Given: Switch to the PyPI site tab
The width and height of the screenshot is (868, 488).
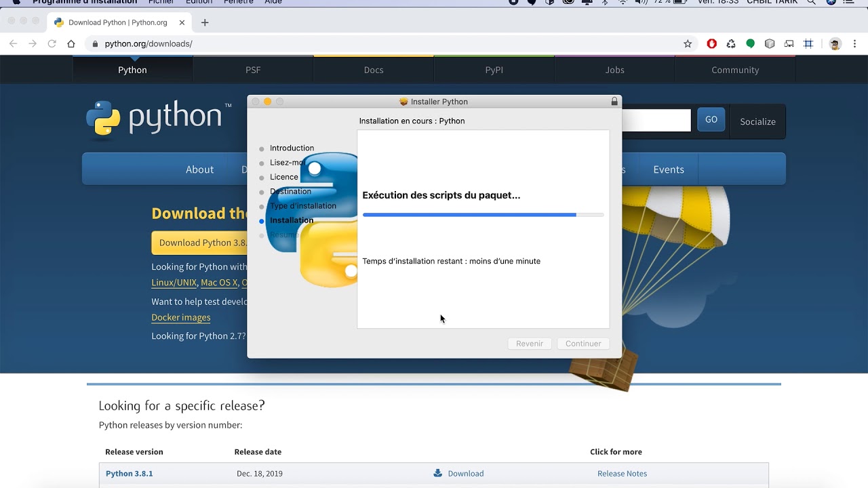Looking at the screenshot, I should (x=494, y=70).
